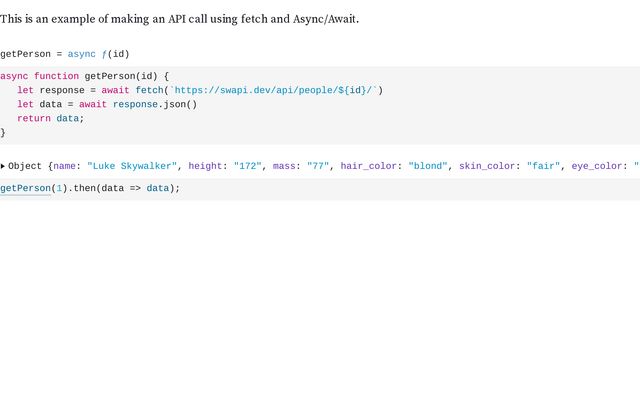Click the "getPerson = async ƒ(id)" output

click(65, 54)
